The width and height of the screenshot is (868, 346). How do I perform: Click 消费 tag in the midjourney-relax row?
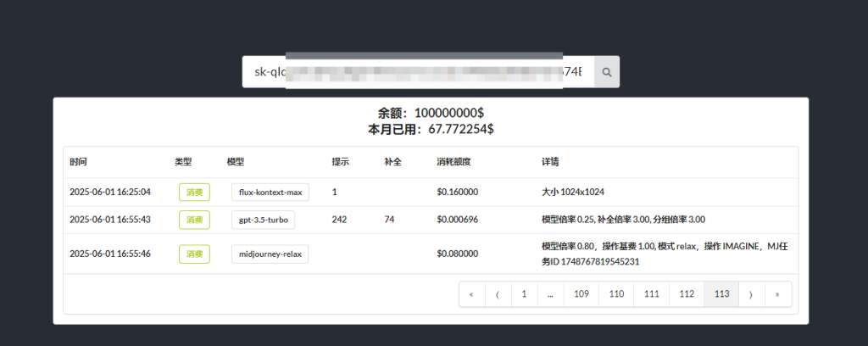point(194,254)
